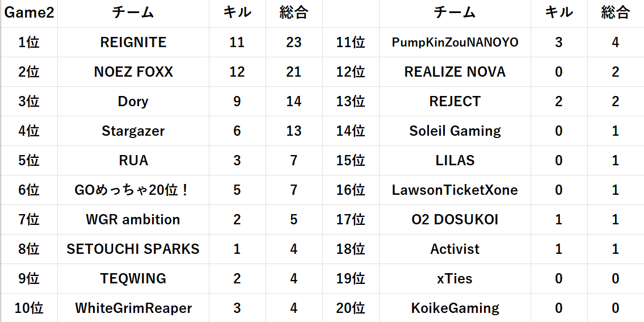Viewport: 644px width, 322px height.
Task: Select the O2 DOSUKOI team cell
Action: 455,220
